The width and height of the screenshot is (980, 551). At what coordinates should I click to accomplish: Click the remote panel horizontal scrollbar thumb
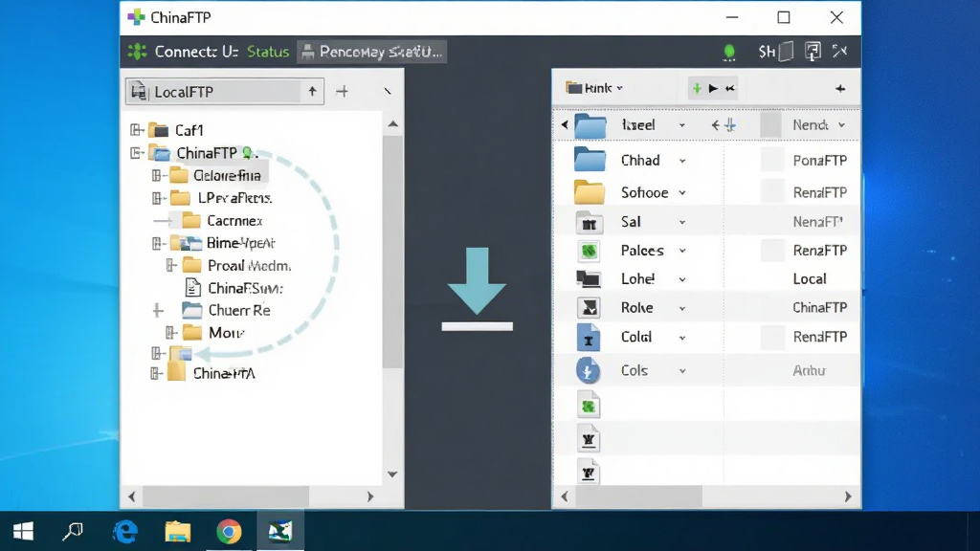[638, 496]
